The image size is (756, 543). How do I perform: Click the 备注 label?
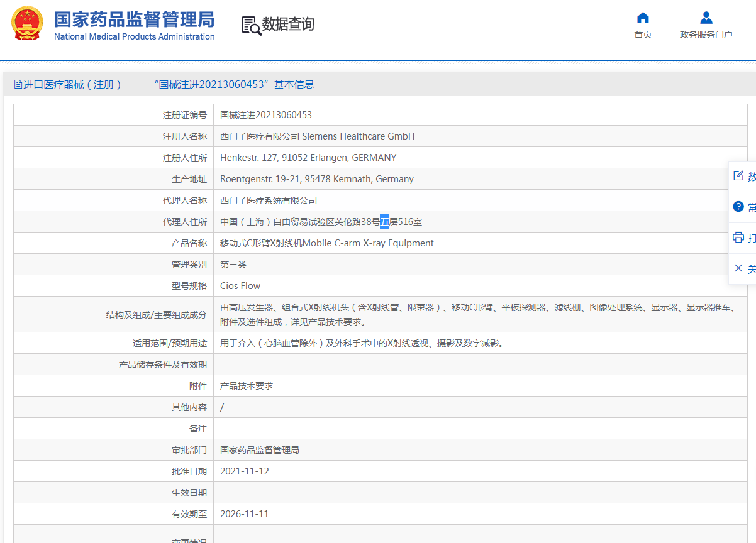click(x=198, y=429)
